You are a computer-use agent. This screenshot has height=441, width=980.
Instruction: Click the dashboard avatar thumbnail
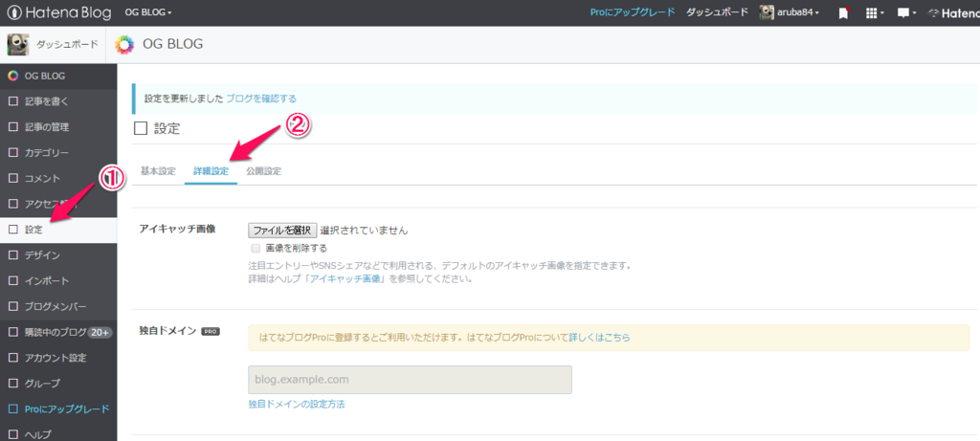pos(18,44)
